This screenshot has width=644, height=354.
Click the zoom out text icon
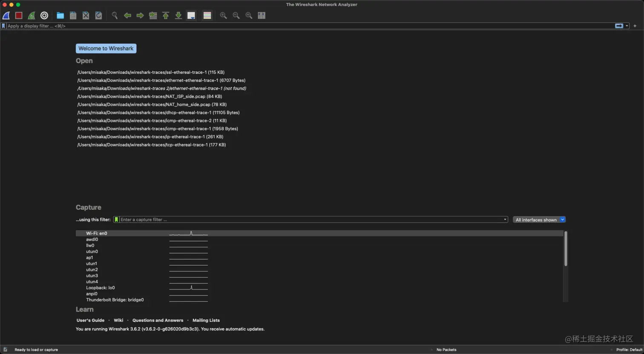[x=236, y=15]
